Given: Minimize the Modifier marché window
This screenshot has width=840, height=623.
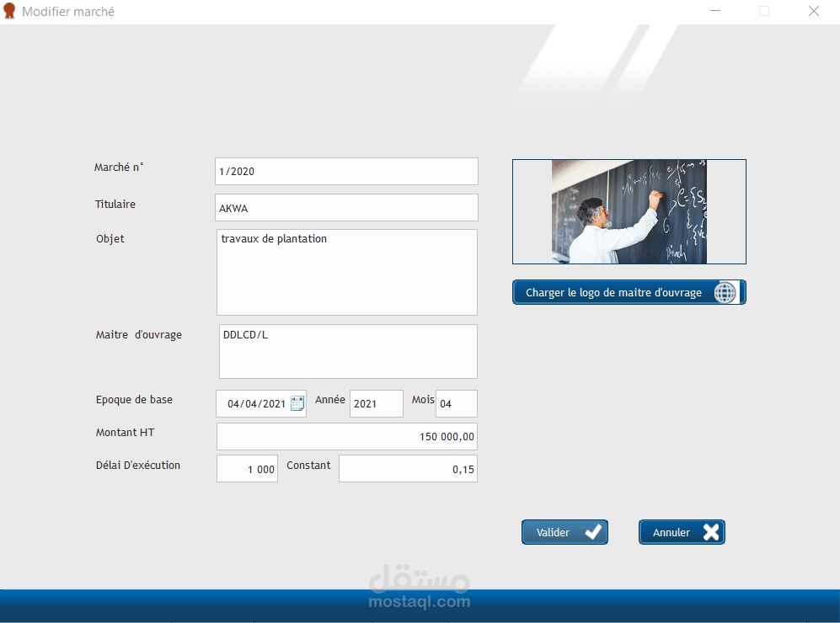Looking at the screenshot, I should tap(715, 11).
